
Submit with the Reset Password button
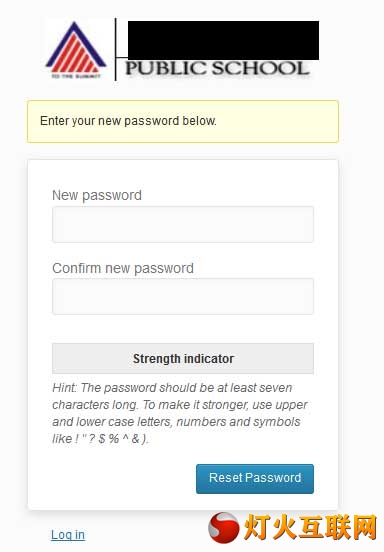click(255, 478)
